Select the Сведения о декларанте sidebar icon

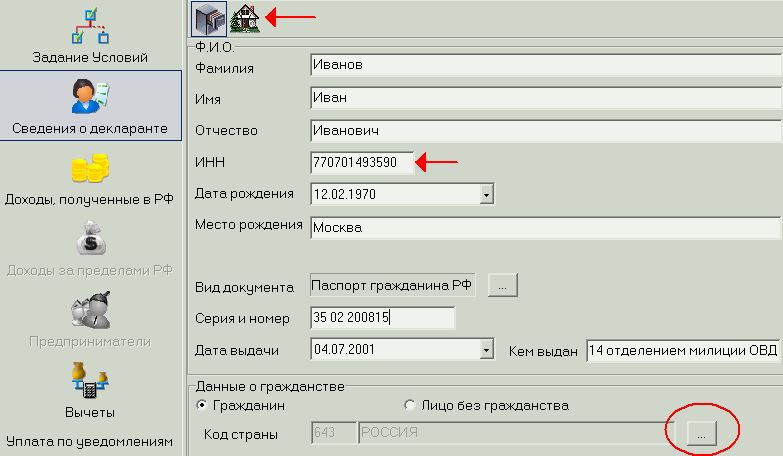click(x=90, y=96)
